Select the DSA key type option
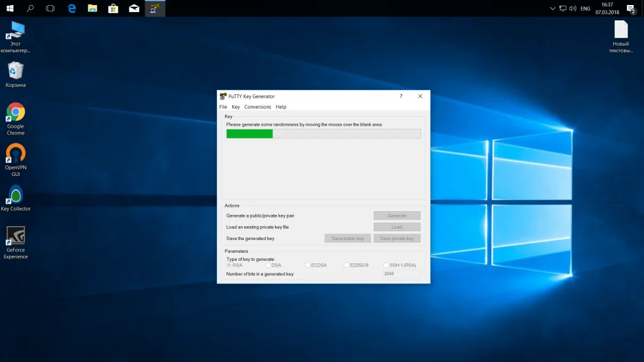Viewport: 644px width, 362px height. [x=269, y=265]
